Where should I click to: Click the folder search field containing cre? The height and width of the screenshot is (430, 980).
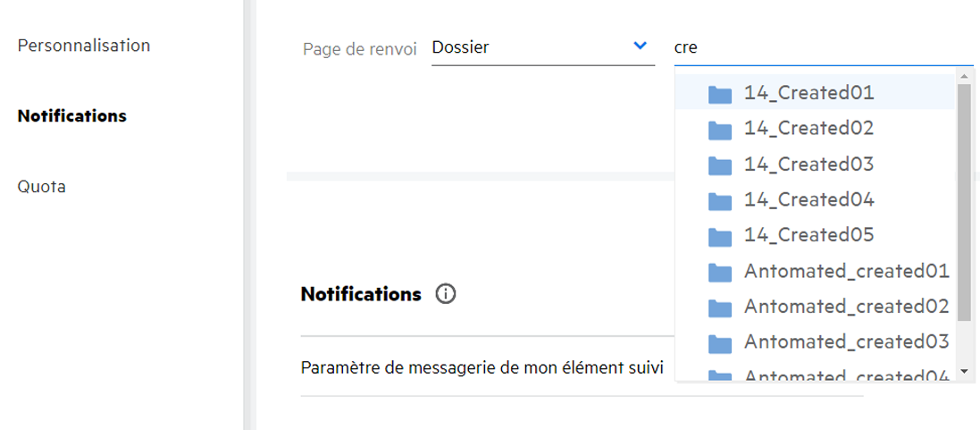pos(822,48)
